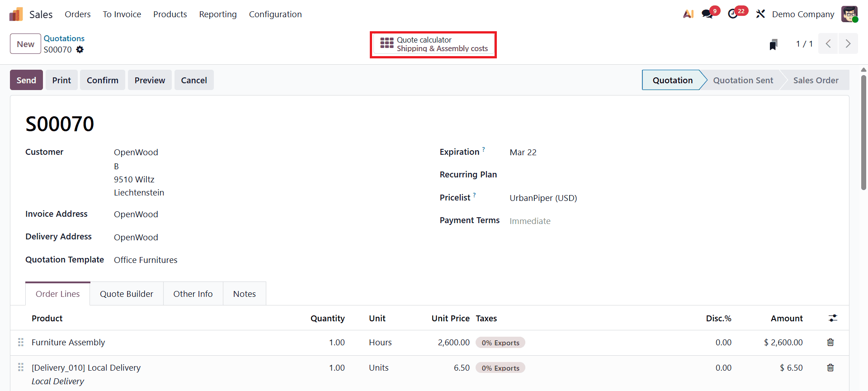Open the Orders menu

click(x=78, y=14)
